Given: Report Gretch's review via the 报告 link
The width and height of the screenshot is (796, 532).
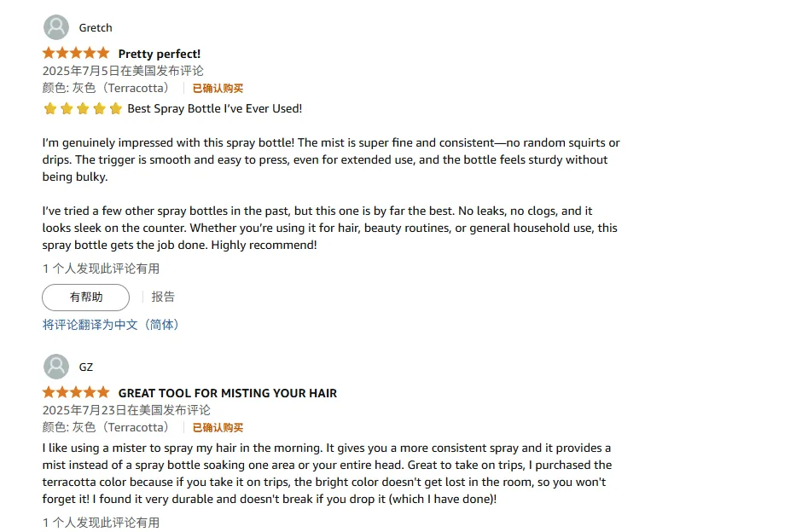Looking at the screenshot, I should coord(163,296).
